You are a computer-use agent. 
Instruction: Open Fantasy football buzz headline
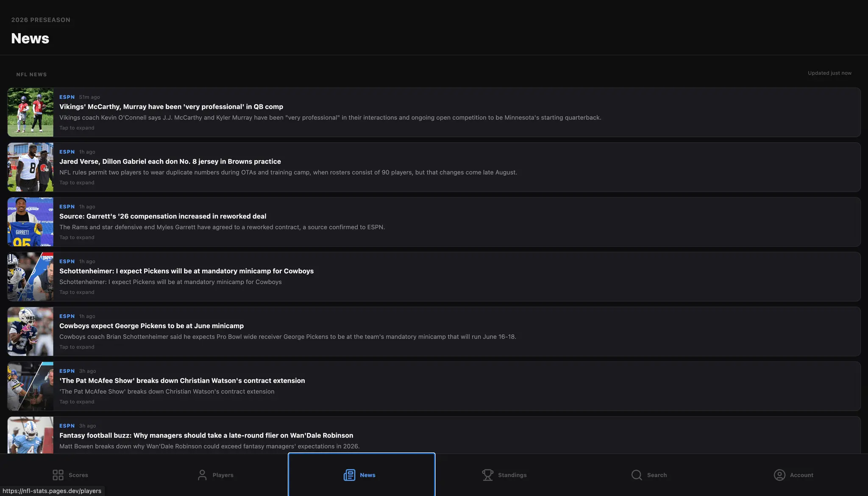[206, 435]
